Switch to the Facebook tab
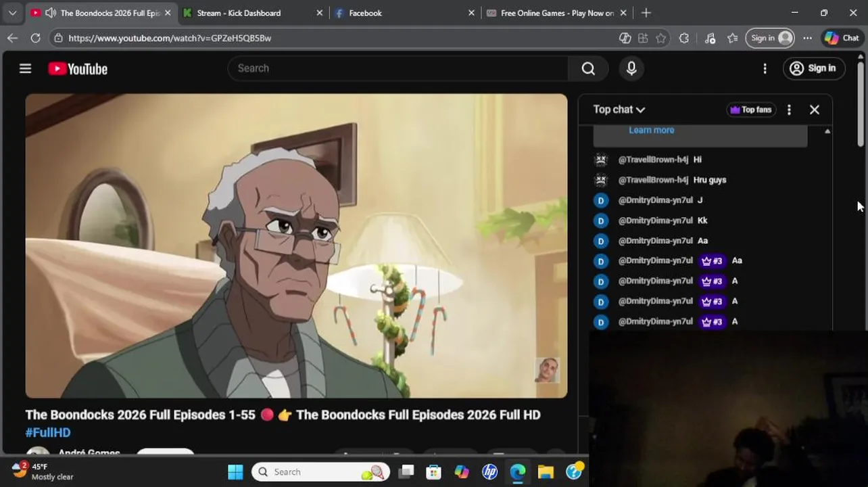The width and height of the screenshot is (868, 487). (x=365, y=13)
